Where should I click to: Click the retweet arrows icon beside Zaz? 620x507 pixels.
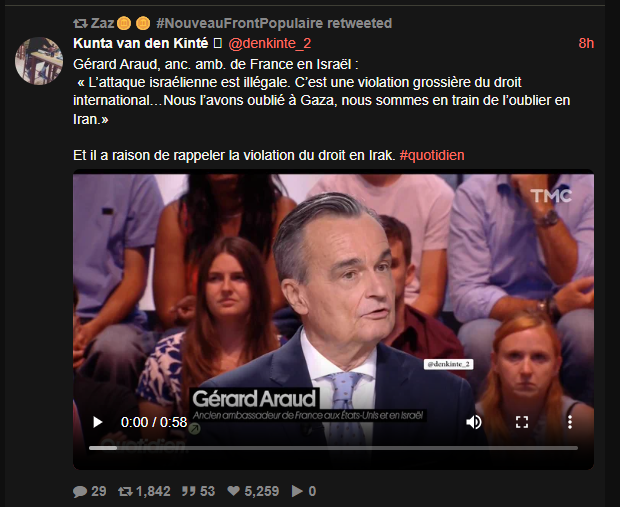point(80,24)
